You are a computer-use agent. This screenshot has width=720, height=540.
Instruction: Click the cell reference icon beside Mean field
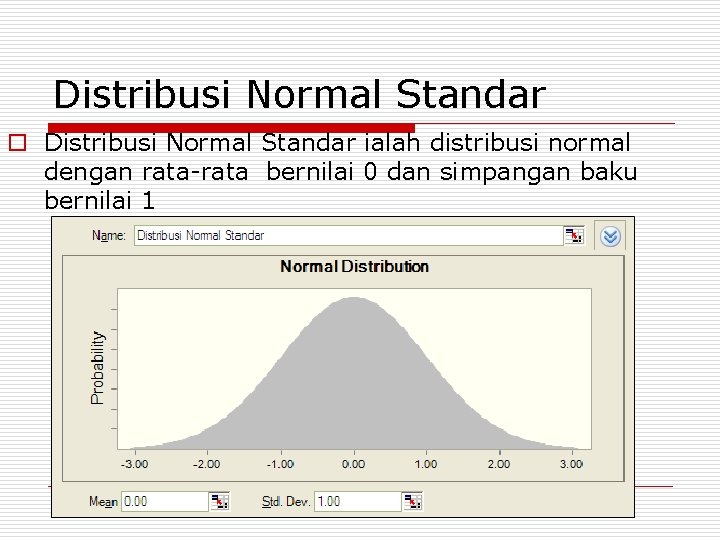pos(219,501)
